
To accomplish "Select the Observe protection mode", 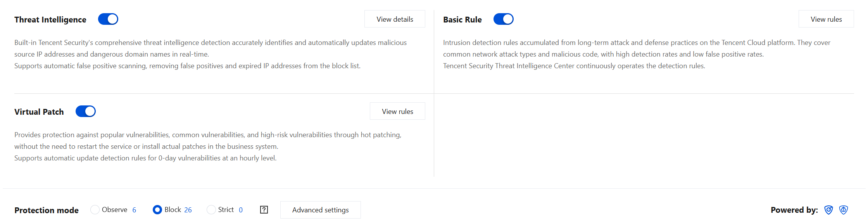I will [95, 210].
